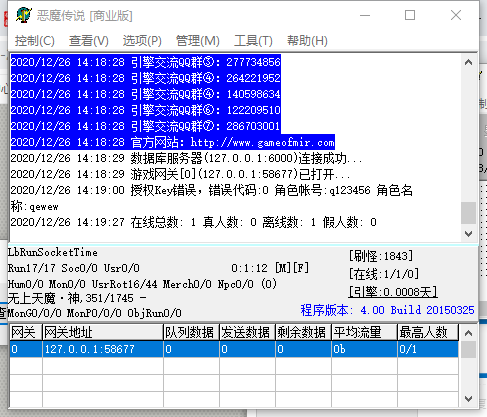Click the 无上天魔·神,351/1745 text

click(x=77, y=298)
